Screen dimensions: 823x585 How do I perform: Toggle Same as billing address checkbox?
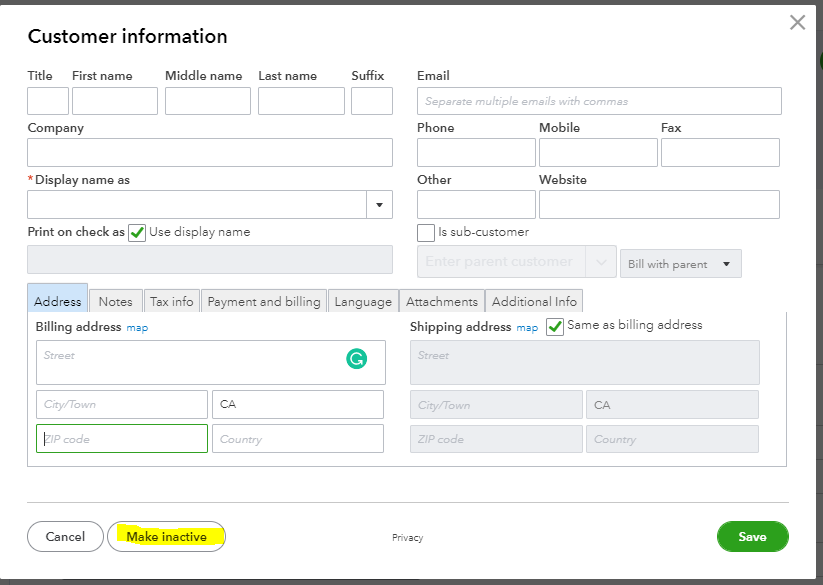point(555,326)
